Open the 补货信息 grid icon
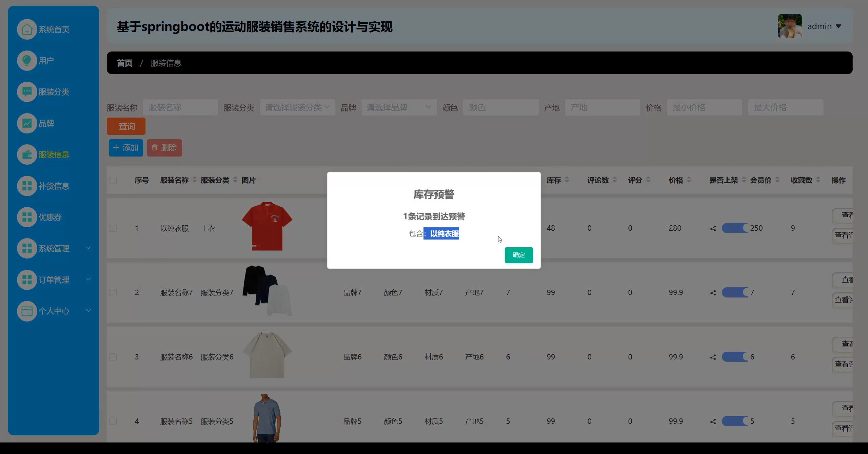This screenshot has width=868, height=454. pos(27,186)
